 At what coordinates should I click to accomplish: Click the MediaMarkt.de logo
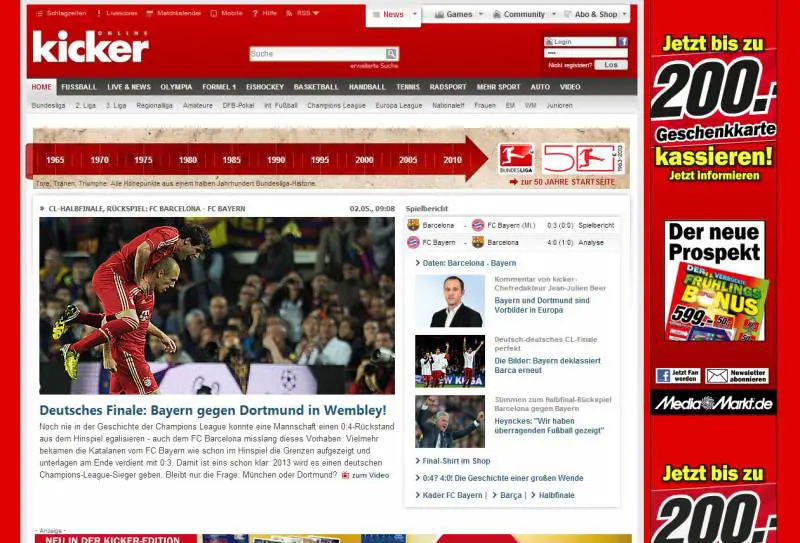coord(713,404)
